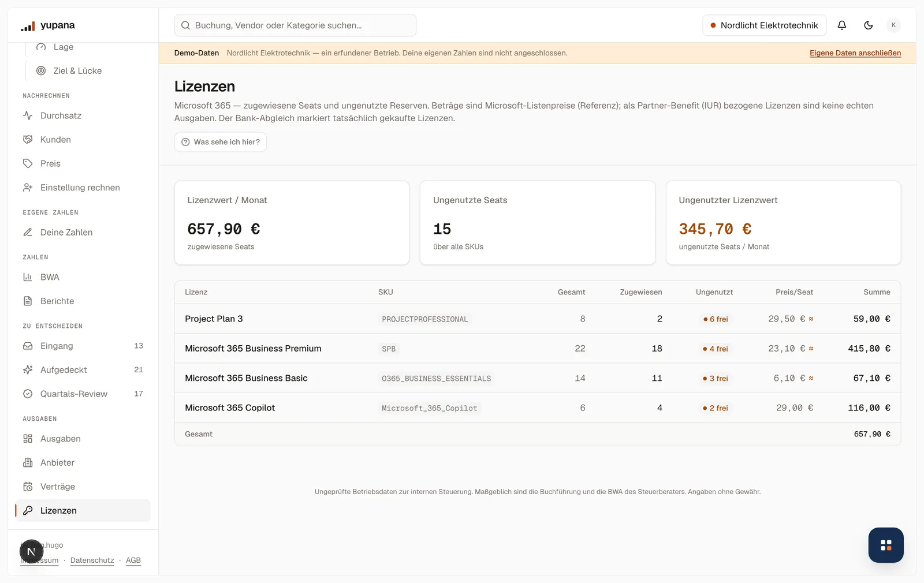Click the Anbieter building icon
The image size is (924, 583).
click(28, 463)
